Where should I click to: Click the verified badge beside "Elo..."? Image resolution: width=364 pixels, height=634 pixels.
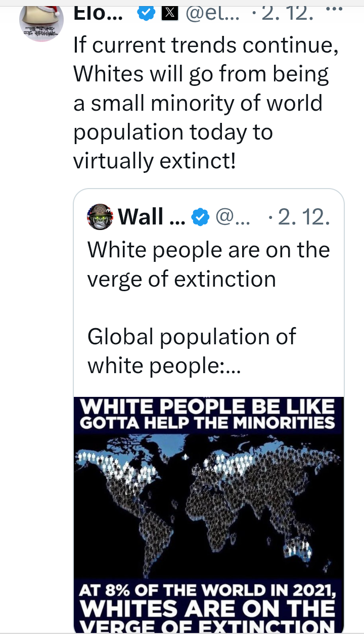click(146, 14)
